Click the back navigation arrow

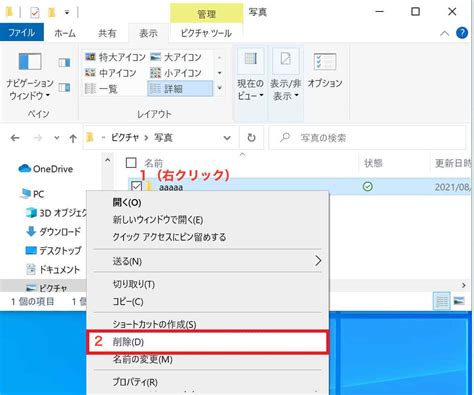point(15,138)
